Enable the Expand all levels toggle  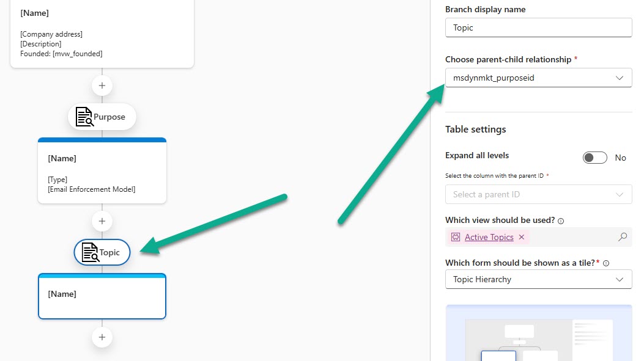[594, 158]
